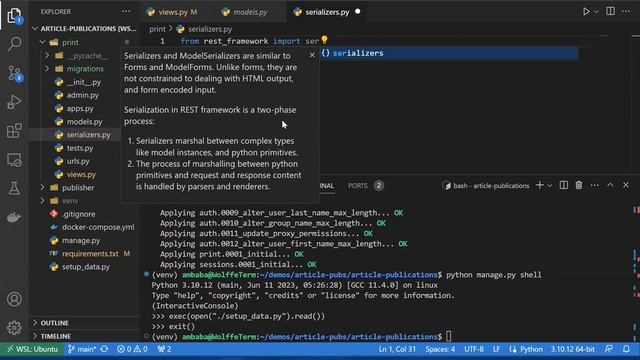Select the serializers autocomplete suggestion
This screenshot has height=360, width=640.
(x=449, y=53)
